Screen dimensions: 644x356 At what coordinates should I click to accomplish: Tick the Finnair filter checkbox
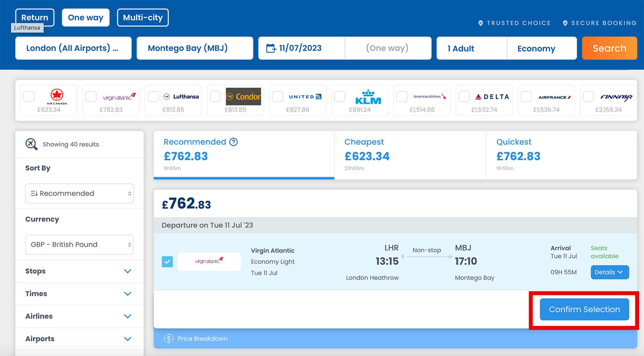[x=588, y=97]
